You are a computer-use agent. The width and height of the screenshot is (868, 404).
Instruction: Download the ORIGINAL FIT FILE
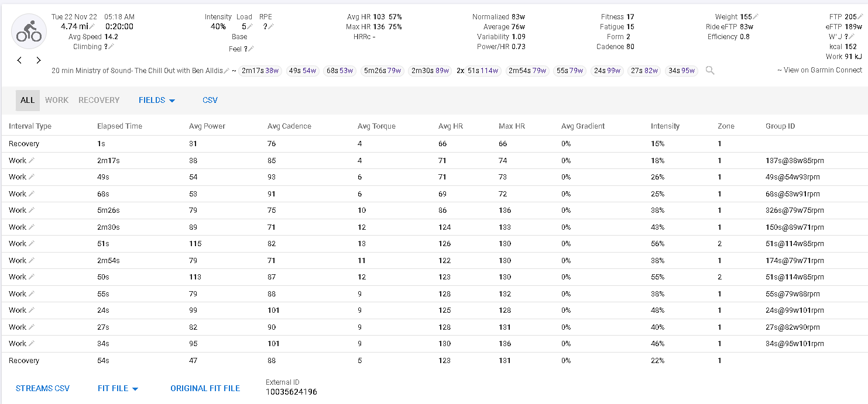pos(205,388)
